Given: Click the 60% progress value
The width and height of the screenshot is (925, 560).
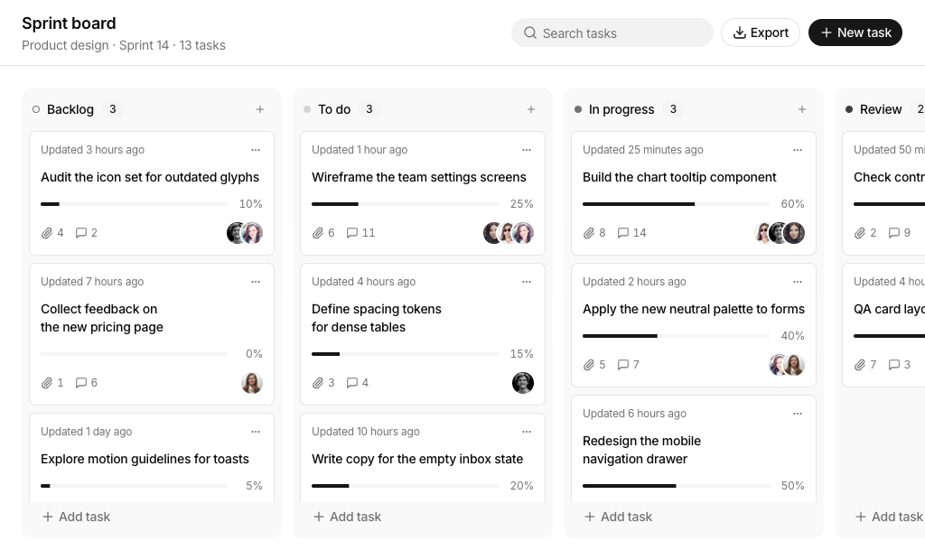Looking at the screenshot, I should (x=792, y=204).
